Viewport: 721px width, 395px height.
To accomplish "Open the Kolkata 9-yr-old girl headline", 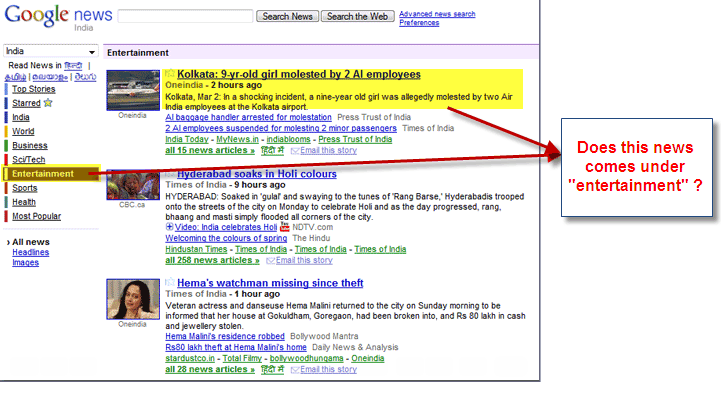I will click(299, 74).
